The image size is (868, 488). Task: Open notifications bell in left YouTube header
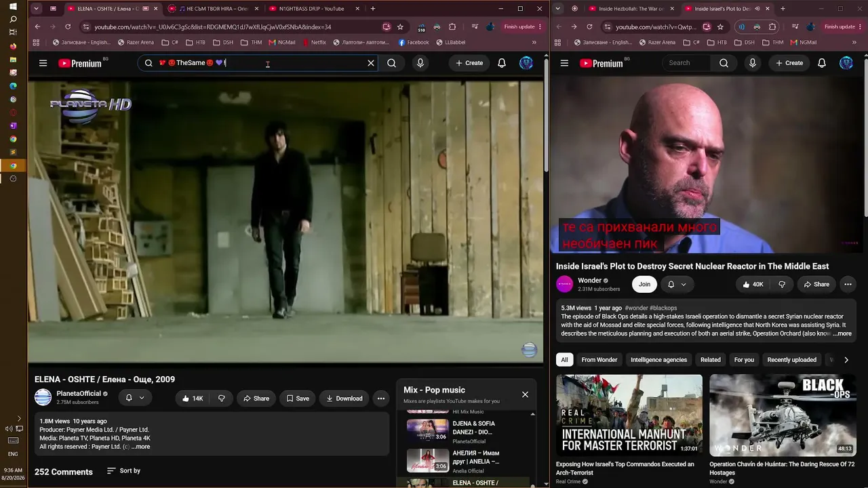click(502, 63)
